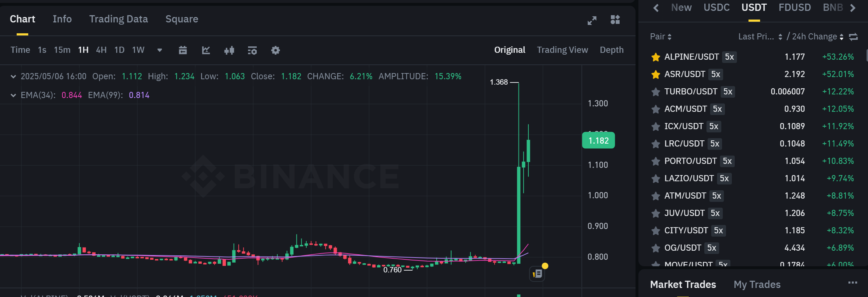Switch chart to Original view
The image size is (868, 297).
(x=510, y=50)
